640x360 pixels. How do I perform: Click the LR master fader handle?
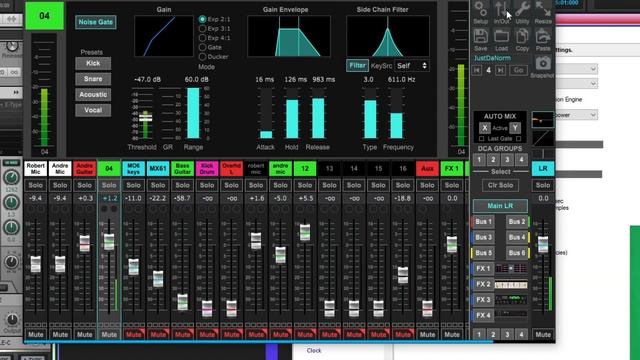point(543,244)
